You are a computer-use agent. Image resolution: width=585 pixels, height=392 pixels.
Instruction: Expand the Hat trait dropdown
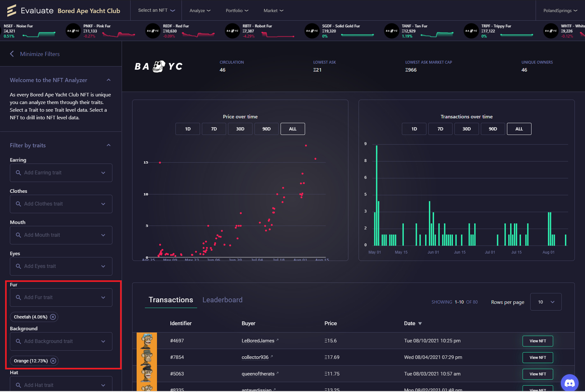[103, 385]
